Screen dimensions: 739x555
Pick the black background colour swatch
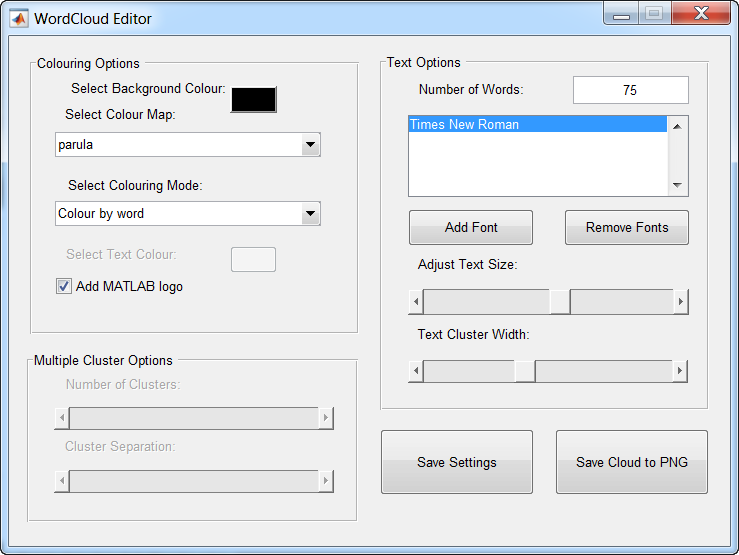point(254,100)
